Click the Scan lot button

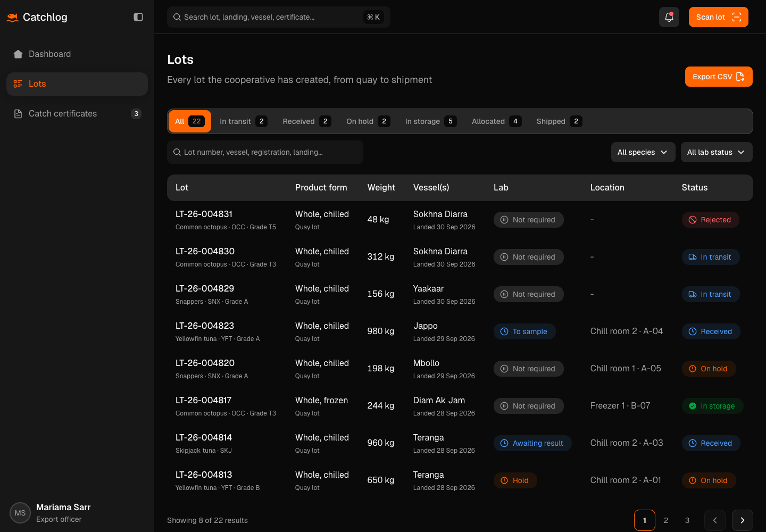719,17
